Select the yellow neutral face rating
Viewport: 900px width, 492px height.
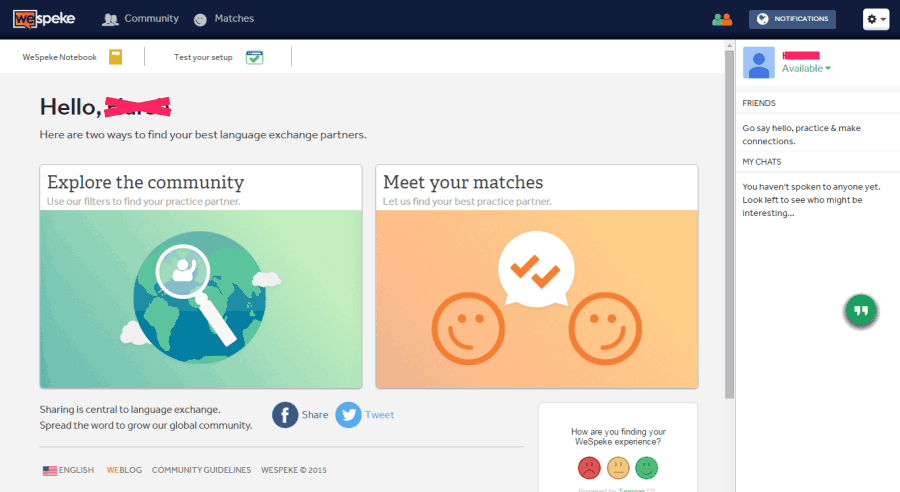[x=618, y=468]
